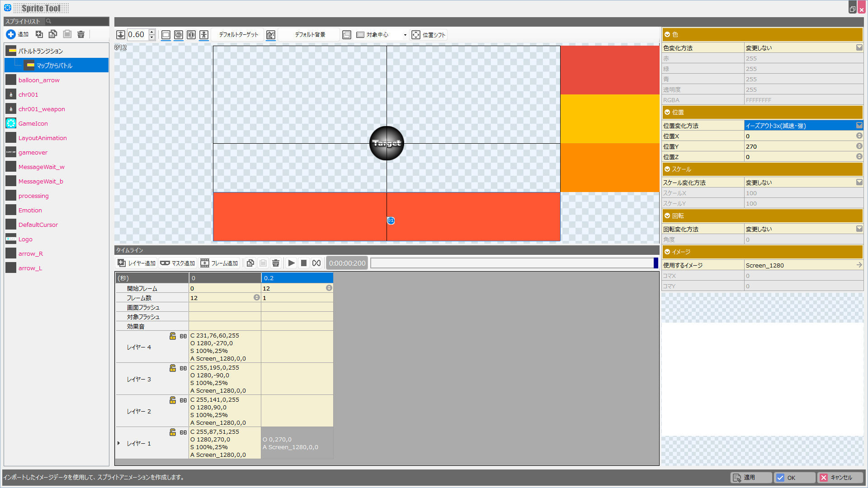Screen dimensions: 868x488
Task: Delete sprite with sprite list trash icon
Action: coord(81,34)
